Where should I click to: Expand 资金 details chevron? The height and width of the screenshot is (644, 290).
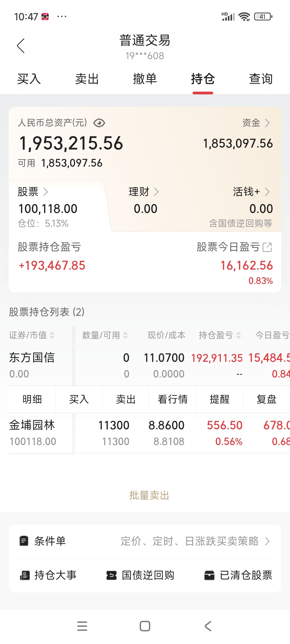(x=267, y=123)
